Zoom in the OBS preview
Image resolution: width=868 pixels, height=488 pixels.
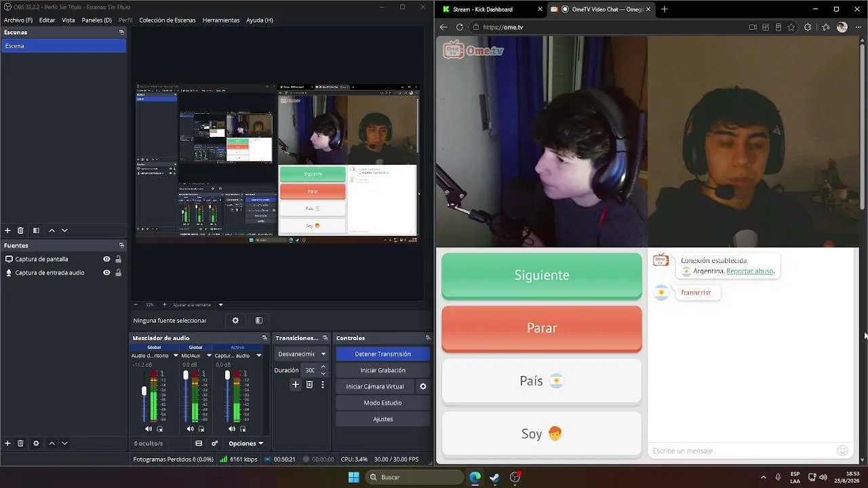(x=164, y=304)
